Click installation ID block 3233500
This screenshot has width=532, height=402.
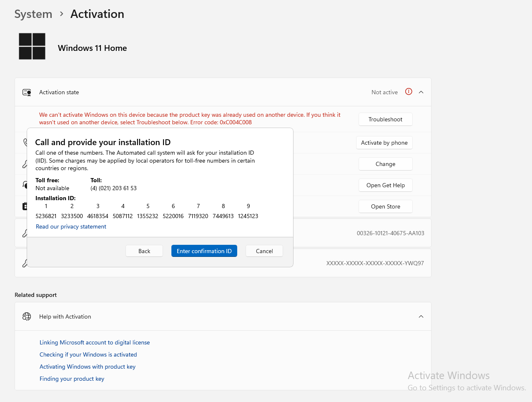pyautogui.click(x=72, y=216)
